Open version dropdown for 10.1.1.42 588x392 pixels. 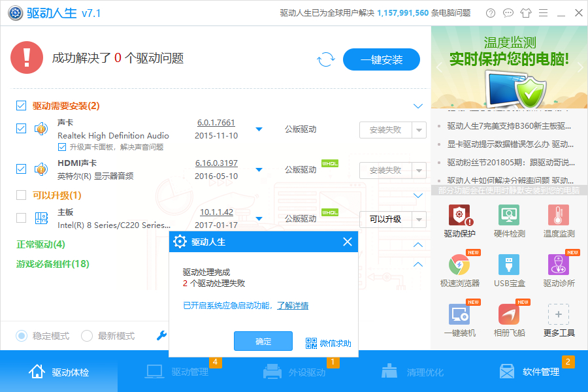259,219
